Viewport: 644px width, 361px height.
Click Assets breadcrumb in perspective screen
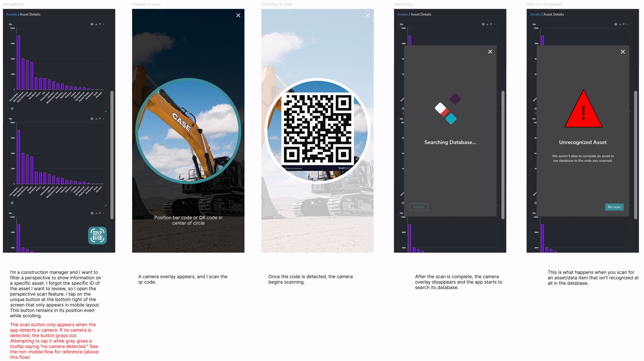11,14
